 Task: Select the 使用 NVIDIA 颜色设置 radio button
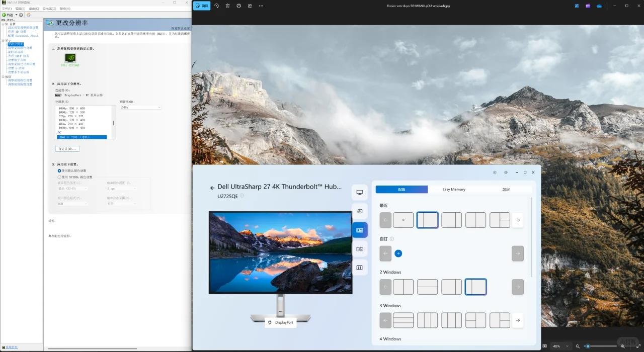click(x=59, y=177)
